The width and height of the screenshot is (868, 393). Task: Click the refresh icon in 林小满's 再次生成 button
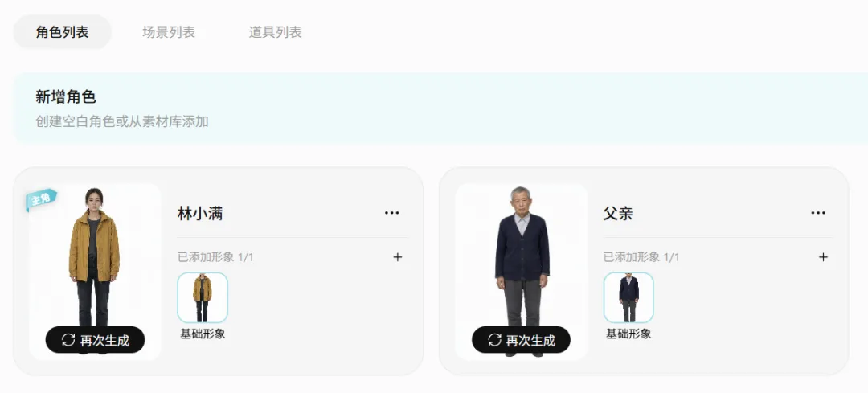click(x=68, y=340)
